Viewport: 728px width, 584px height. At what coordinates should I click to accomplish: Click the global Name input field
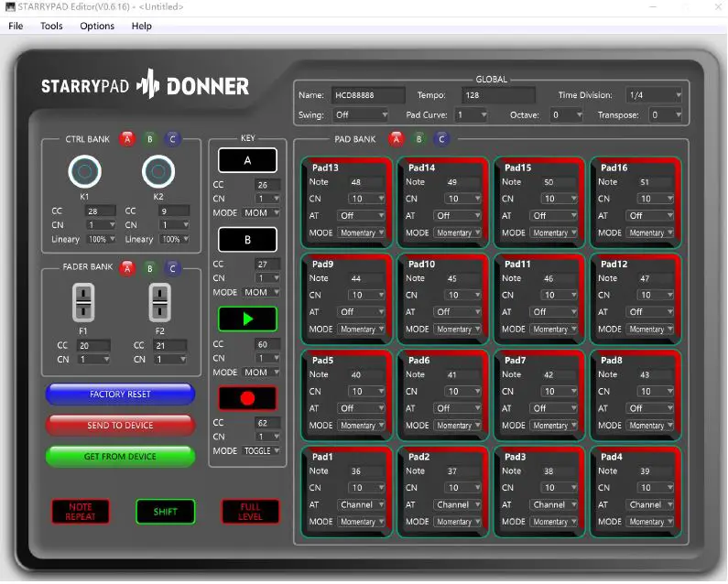tap(368, 95)
